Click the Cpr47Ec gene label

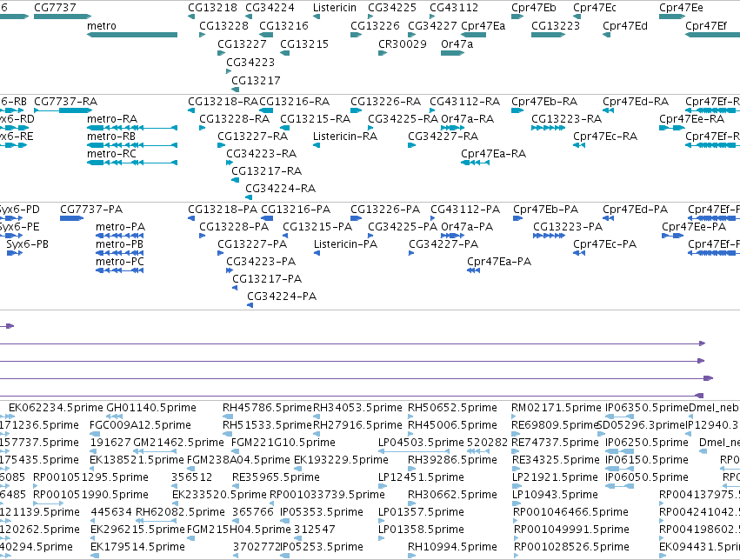click(x=595, y=8)
